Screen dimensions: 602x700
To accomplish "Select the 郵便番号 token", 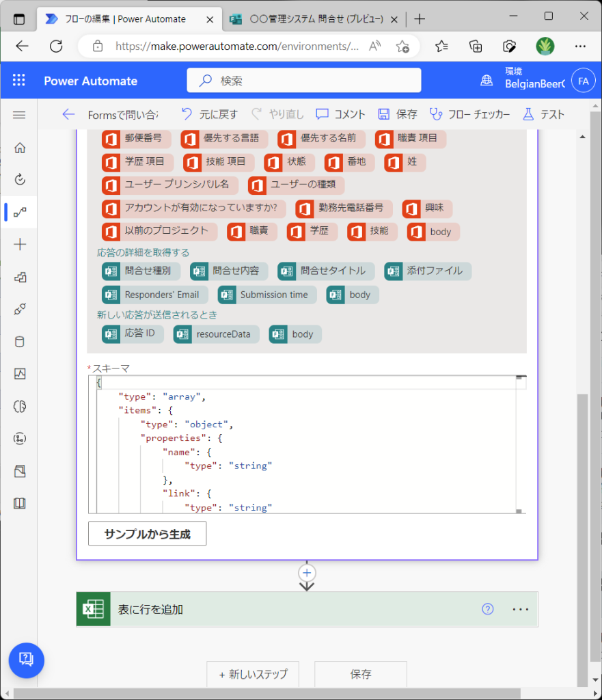I will coord(136,138).
